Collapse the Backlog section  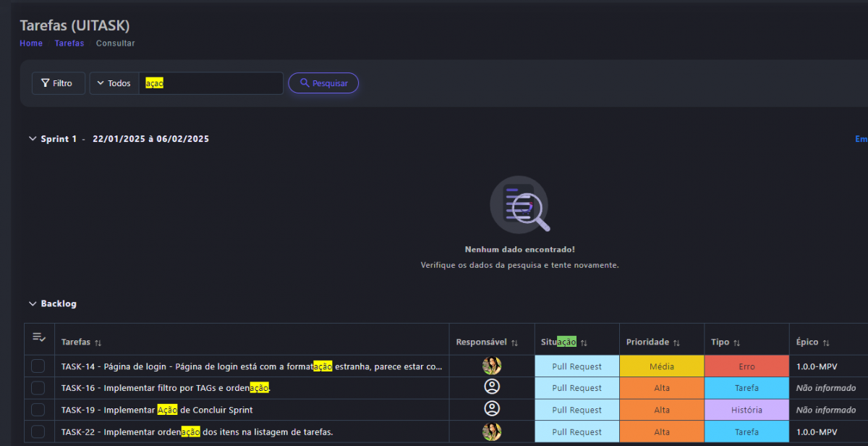tap(32, 304)
